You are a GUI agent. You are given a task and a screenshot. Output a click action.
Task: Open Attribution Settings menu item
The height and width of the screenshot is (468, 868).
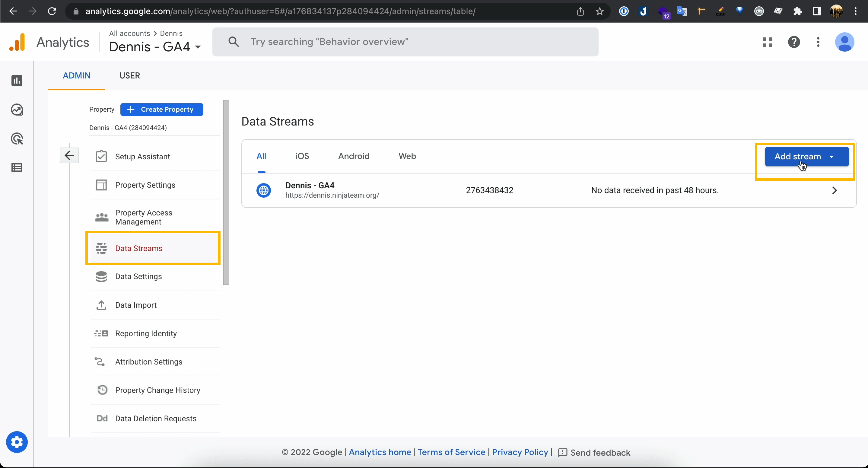coord(155,362)
